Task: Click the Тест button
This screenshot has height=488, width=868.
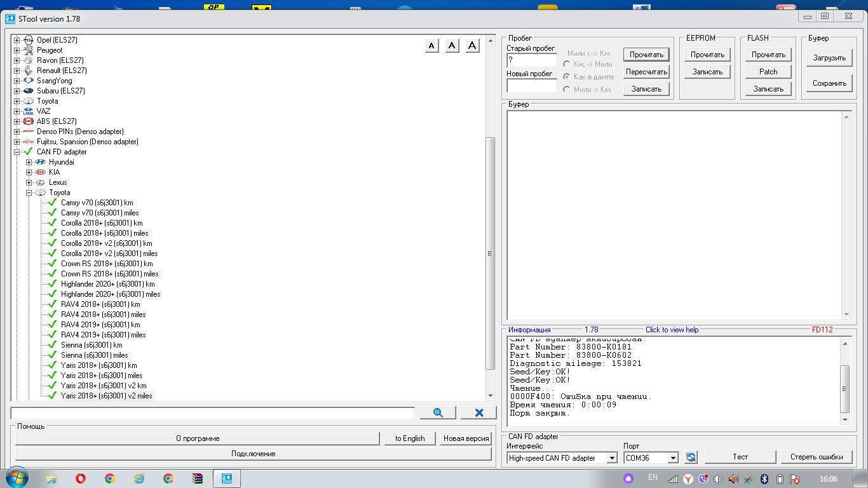Action: 740,457
